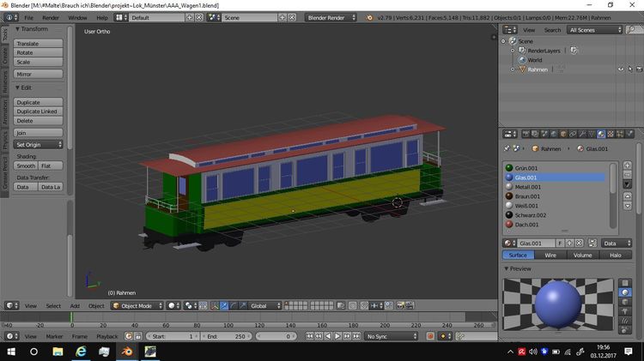Click the Blender info editor icon
Screen dimensions: 644x361
9,17
